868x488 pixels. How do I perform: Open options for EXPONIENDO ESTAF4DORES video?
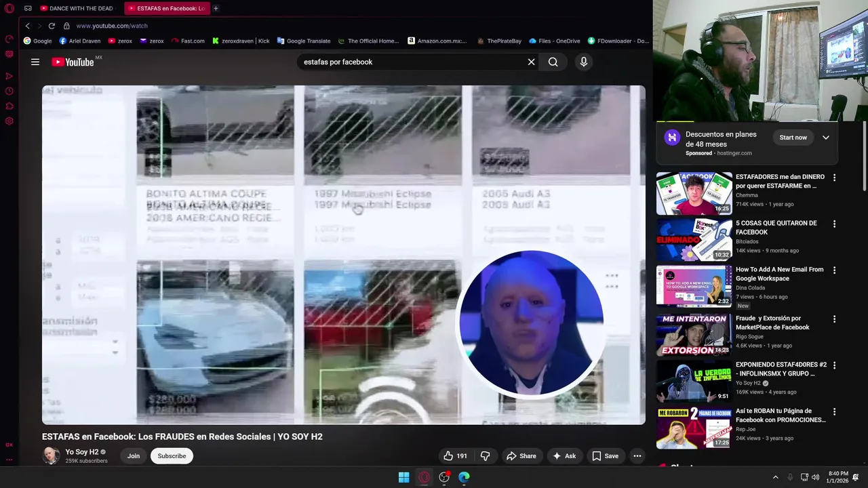coord(834,365)
